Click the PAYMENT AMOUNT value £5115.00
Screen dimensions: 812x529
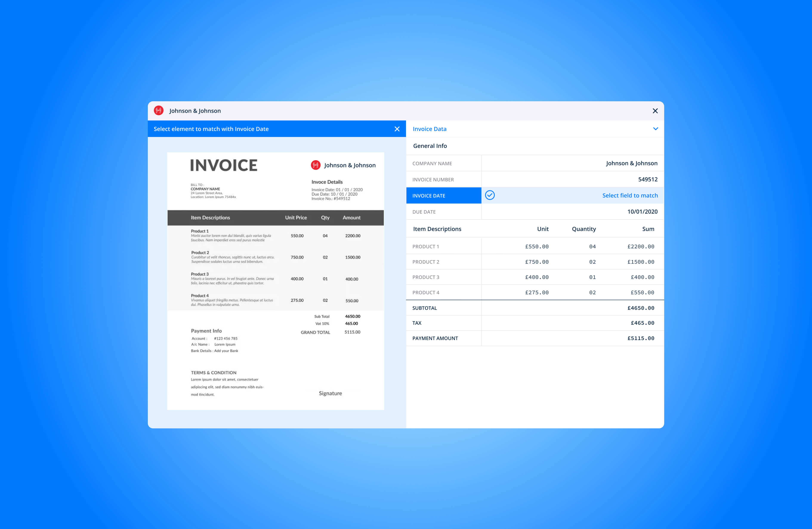coord(641,338)
